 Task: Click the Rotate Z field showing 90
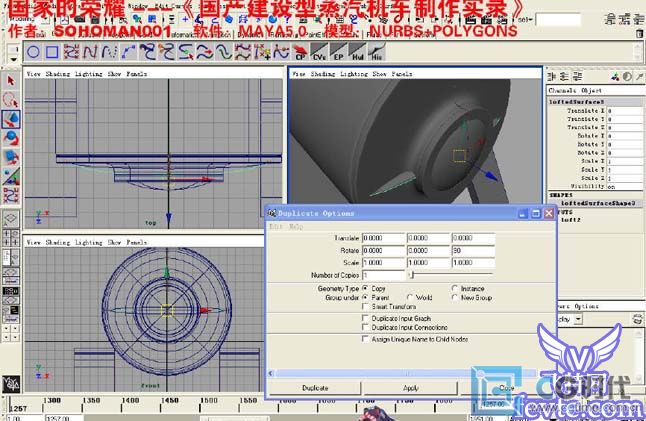tap(473, 250)
